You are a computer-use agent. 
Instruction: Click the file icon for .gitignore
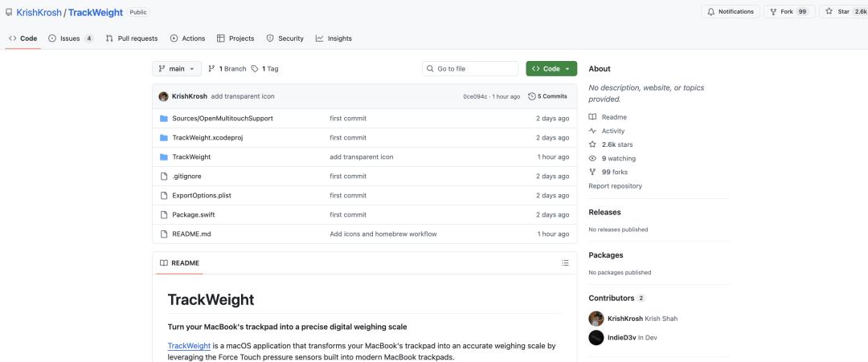(x=163, y=177)
